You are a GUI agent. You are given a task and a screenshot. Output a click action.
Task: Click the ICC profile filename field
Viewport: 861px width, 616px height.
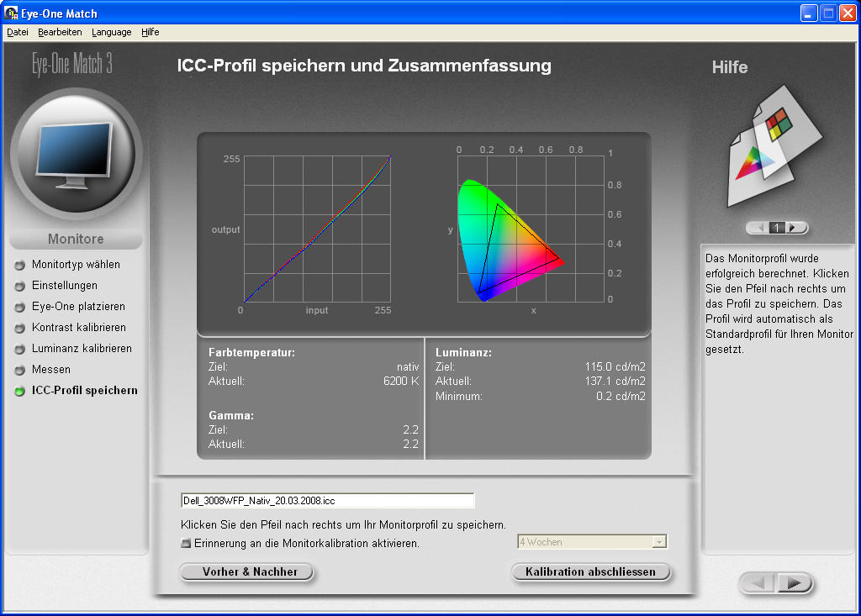click(x=327, y=501)
